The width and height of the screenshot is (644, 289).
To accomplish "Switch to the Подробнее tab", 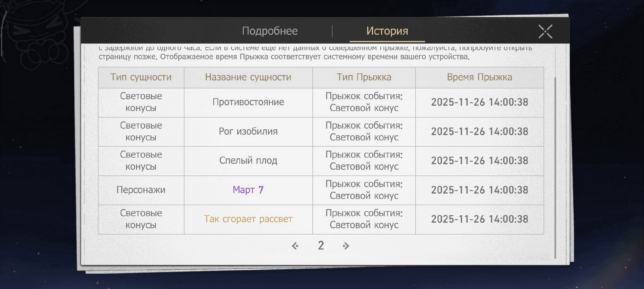I will click(270, 31).
